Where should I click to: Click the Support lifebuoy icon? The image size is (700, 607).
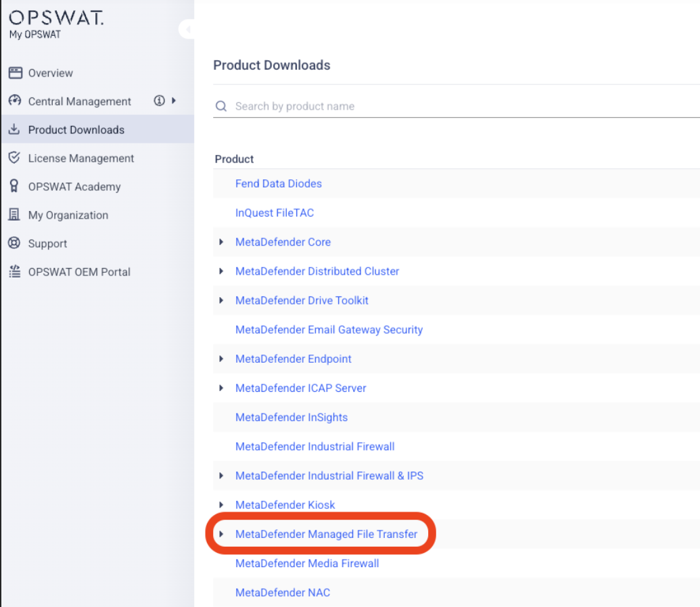coord(15,243)
